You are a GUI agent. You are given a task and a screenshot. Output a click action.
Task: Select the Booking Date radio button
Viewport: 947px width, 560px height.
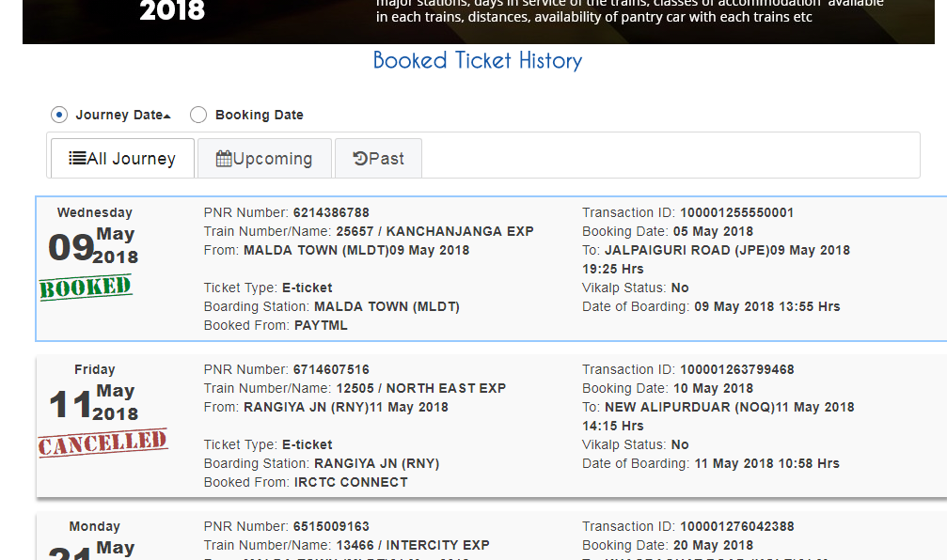pos(198,115)
